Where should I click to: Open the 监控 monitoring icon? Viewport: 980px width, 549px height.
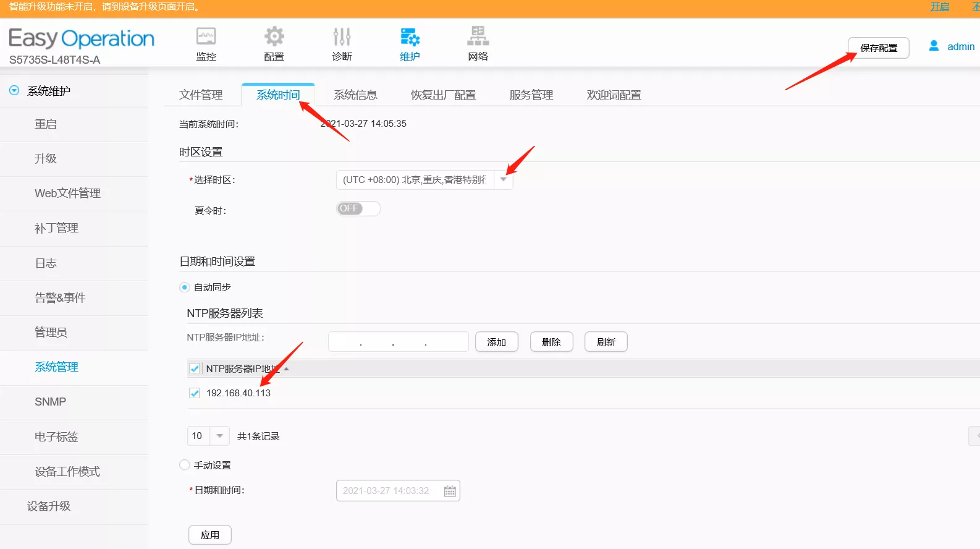206,37
